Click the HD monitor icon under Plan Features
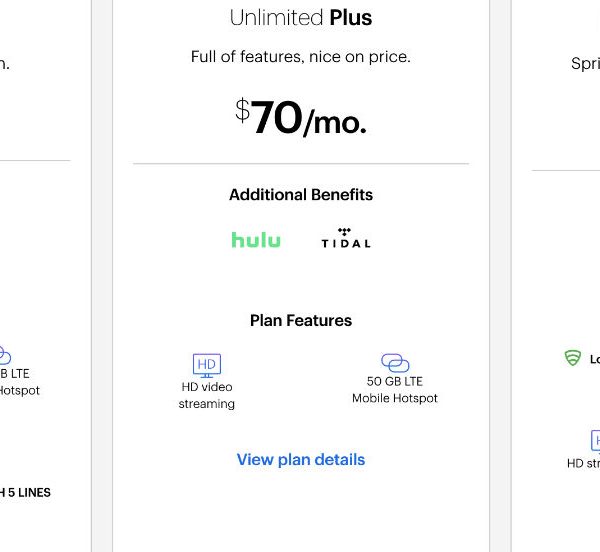 [x=207, y=364]
